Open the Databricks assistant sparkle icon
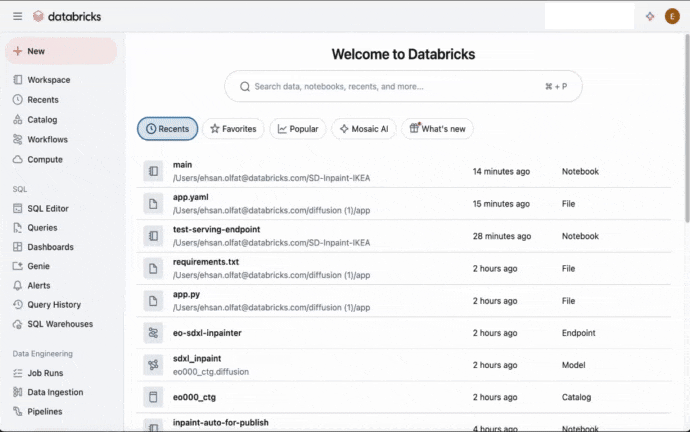 tap(650, 16)
